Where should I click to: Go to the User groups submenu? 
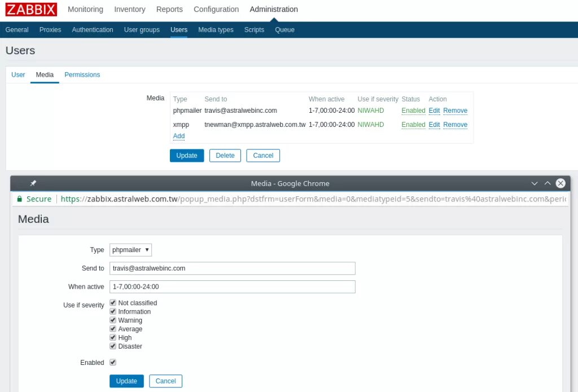[x=142, y=30]
